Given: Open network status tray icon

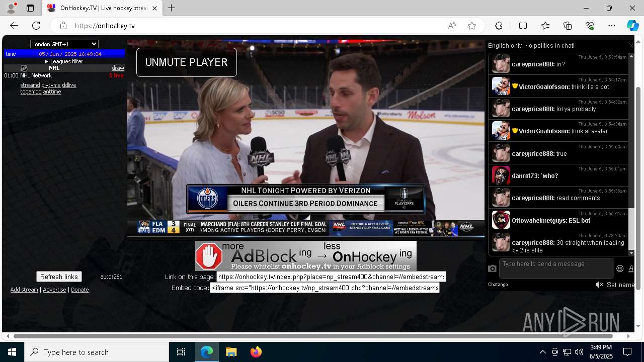Looking at the screenshot, I should click(x=567, y=352).
